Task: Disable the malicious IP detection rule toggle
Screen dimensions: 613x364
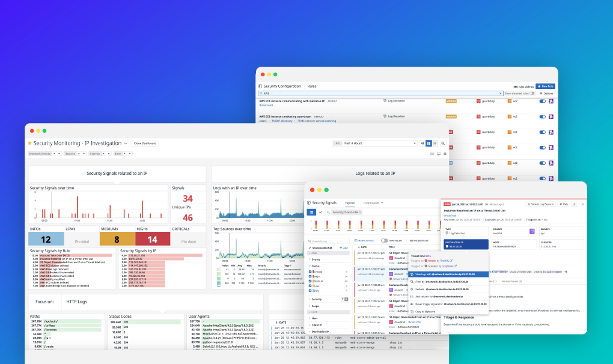Action: [x=542, y=101]
